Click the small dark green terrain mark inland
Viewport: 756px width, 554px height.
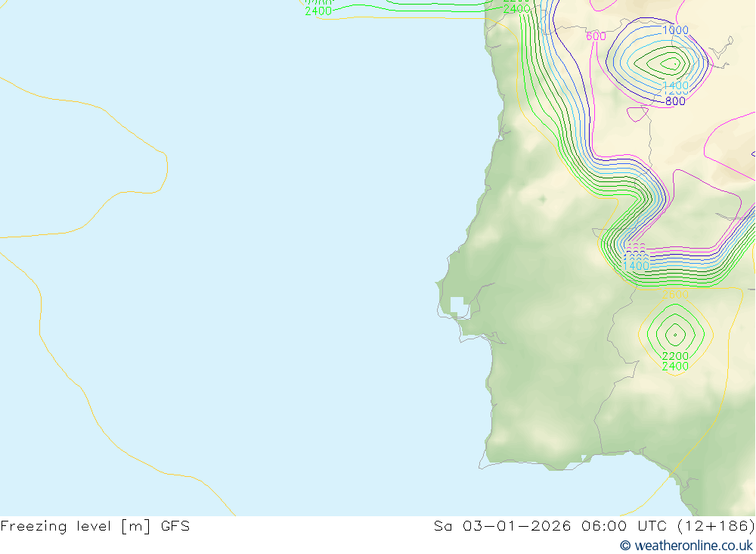point(543,199)
